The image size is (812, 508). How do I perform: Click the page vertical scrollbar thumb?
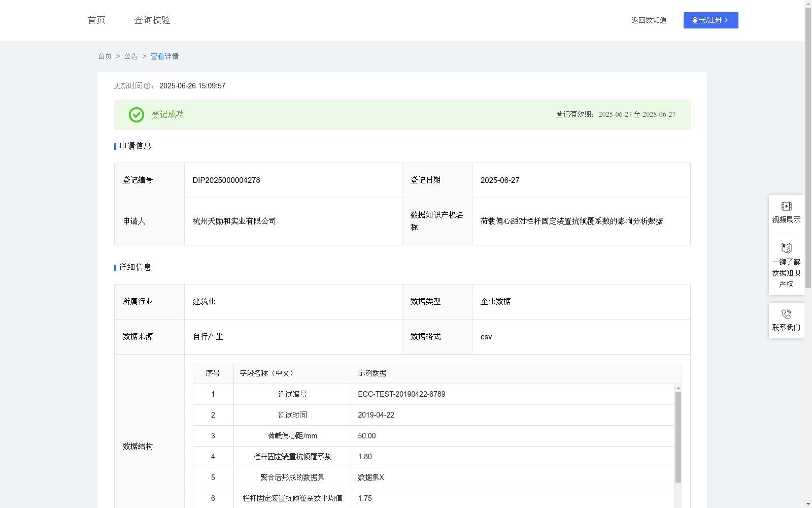[808, 147]
